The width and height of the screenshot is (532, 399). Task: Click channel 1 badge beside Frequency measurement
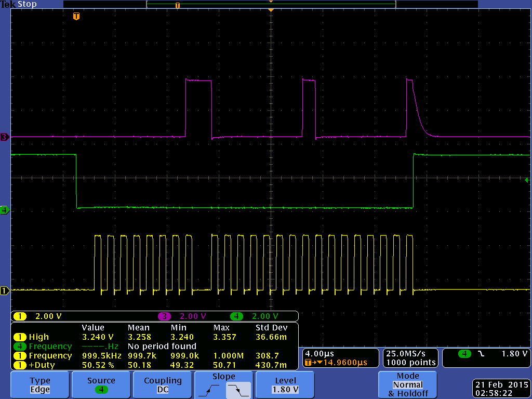[20, 356]
